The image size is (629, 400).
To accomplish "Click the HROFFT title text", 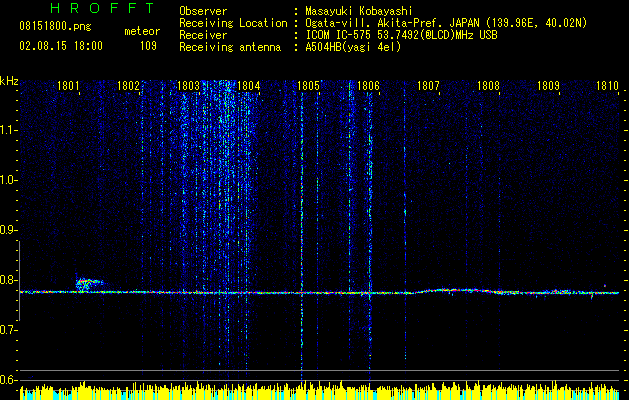I will (102, 8).
